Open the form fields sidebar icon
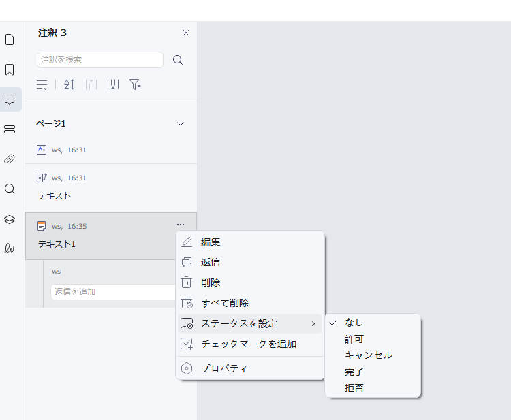 (10, 129)
